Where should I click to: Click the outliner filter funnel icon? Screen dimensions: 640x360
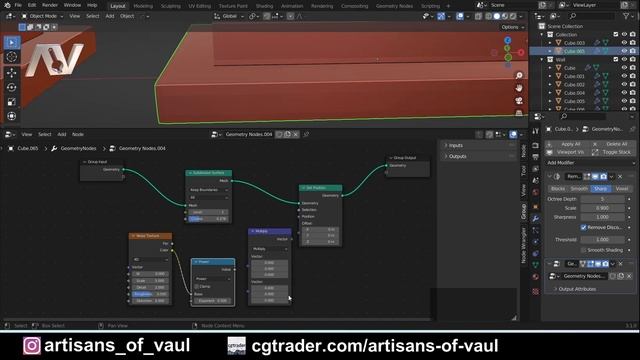(x=626, y=16)
